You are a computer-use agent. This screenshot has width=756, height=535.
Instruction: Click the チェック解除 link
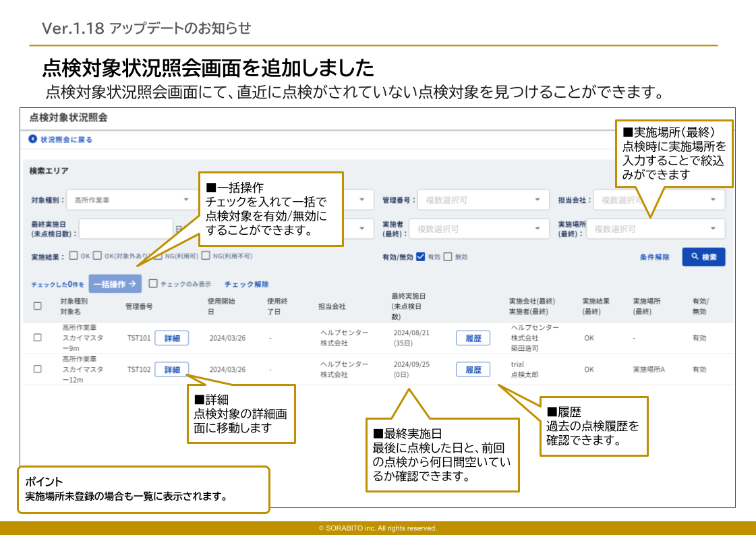pyautogui.click(x=247, y=284)
